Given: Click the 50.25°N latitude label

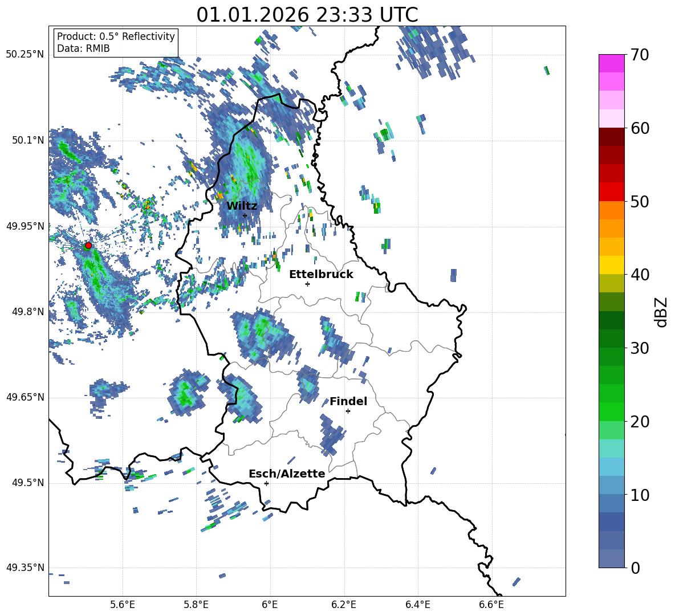Looking at the screenshot, I should tap(25, 55).
